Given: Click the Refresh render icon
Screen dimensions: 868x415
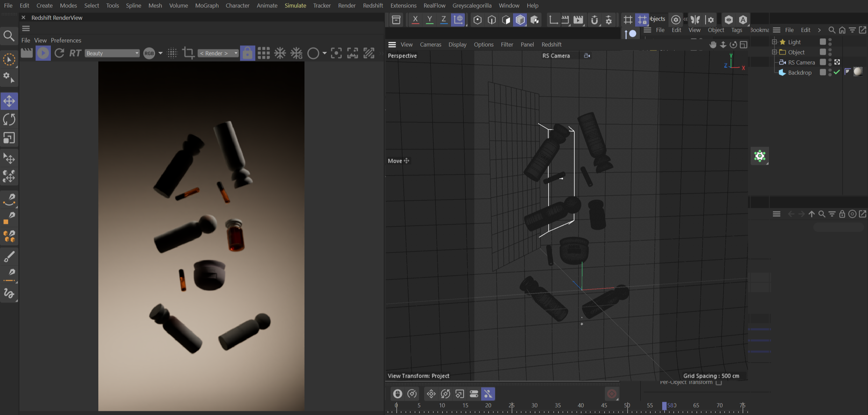Looking at the screenshot, I should 59,53.
